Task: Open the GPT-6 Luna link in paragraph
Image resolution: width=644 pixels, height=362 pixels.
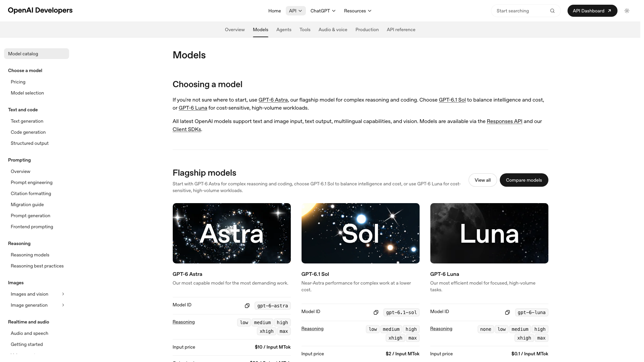Action: coord(193,108)
